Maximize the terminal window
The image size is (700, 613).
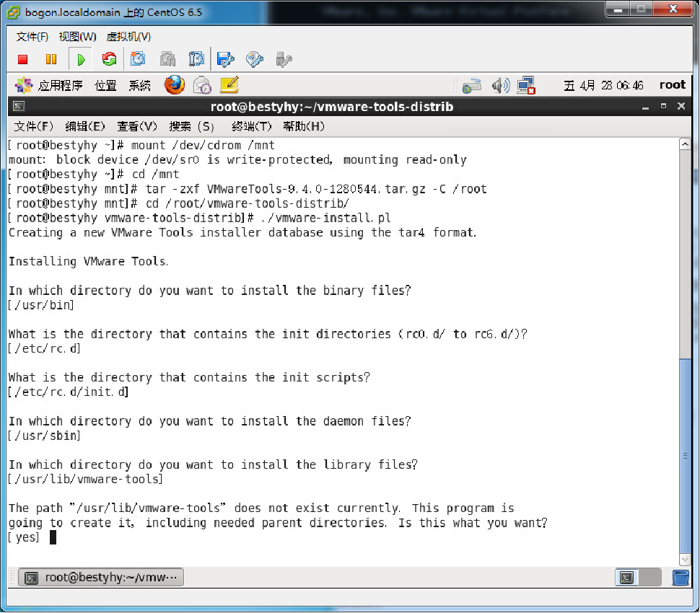coord(663,106)
